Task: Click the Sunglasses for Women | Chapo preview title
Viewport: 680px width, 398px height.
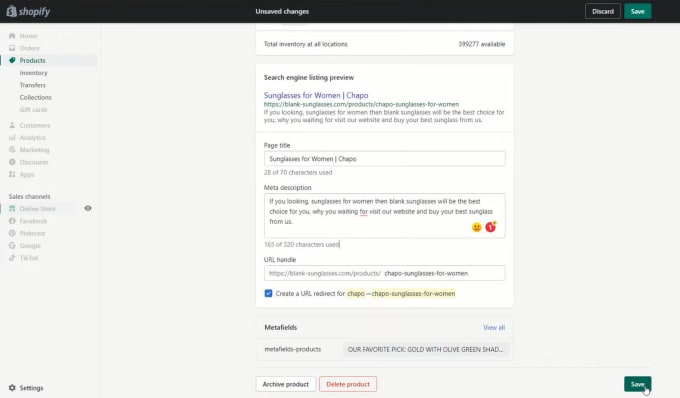Action: pyautogui.click(x=316, y=95)
